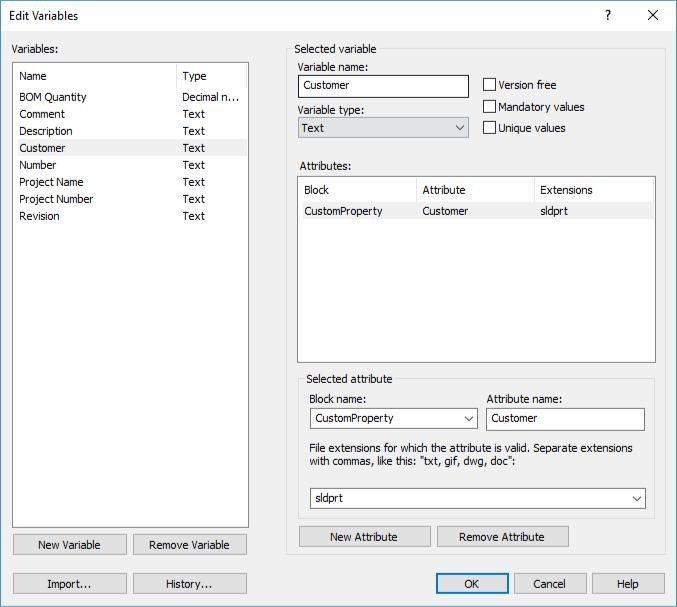
Task: Add a New Attribute
Action: tap(364, 537)
